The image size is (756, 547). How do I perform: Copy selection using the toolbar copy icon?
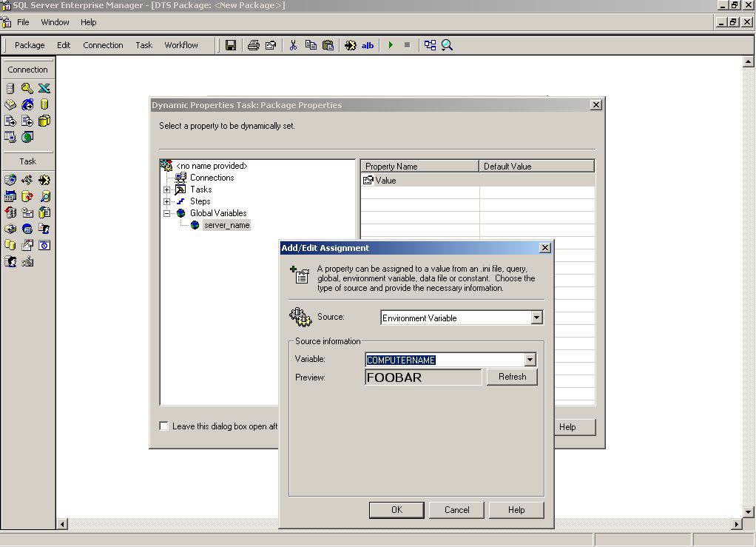[x=311, y=45]
